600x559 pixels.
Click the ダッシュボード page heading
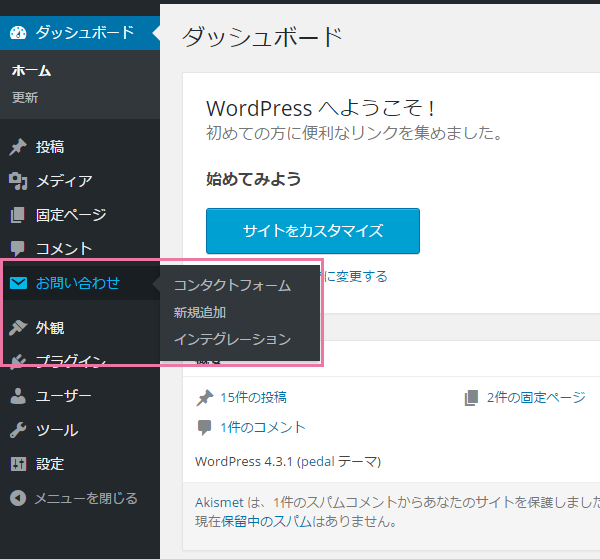[262, 37]
